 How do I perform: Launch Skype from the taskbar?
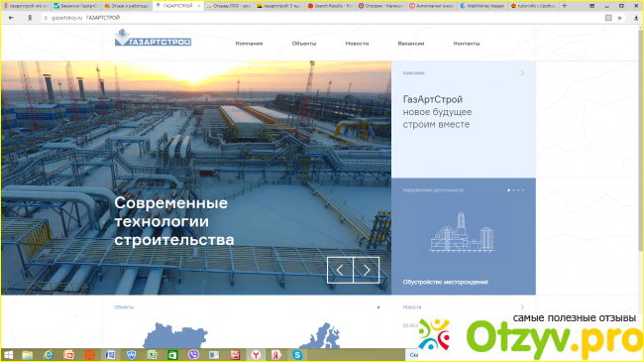(x=297, y=355)
